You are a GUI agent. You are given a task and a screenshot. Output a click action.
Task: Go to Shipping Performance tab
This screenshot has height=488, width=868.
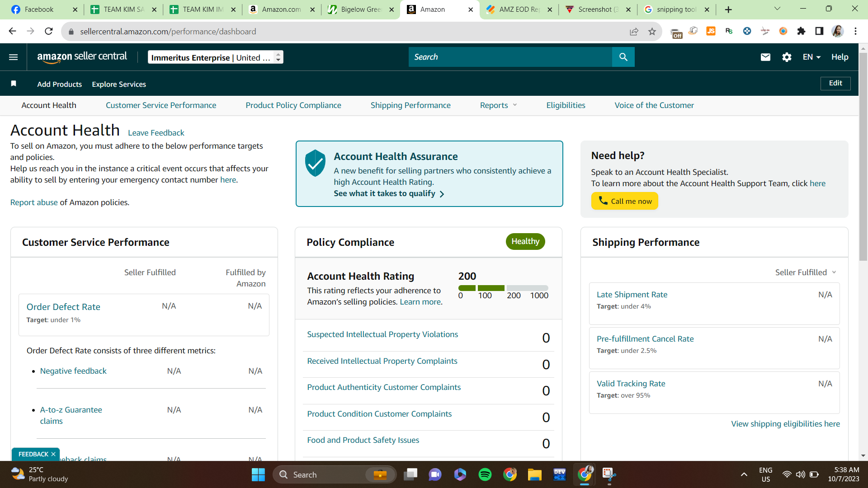click(x=410, y=105)
